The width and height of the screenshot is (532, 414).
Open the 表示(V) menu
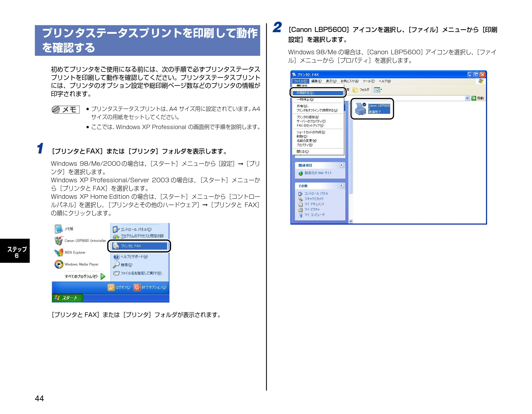pyautogui.click(x=331, y=81)
